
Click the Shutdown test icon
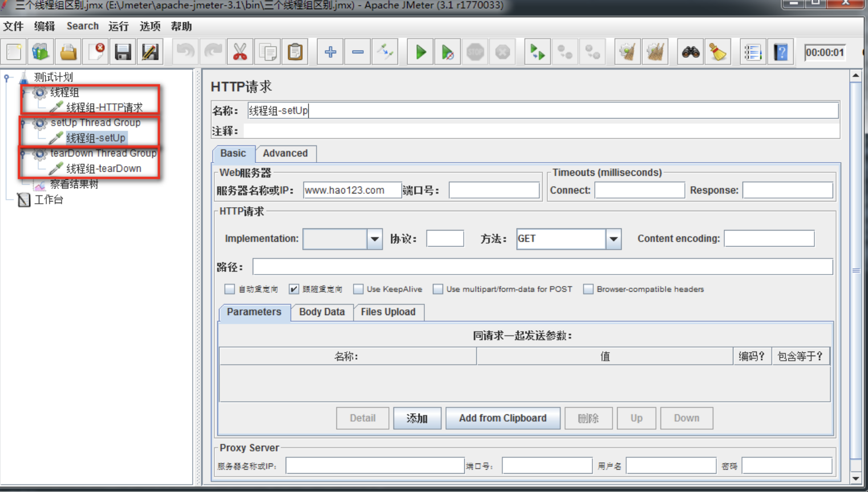pyautogui.click(x=502, y=52)
